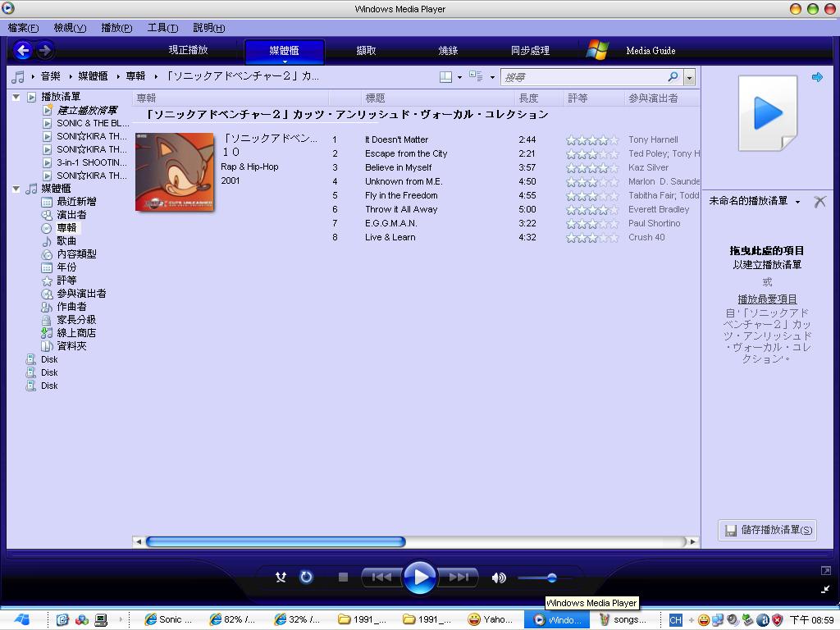Collapse the 播放清單 tree node
Image resolution: width=840 pixels, height=630 pixels.
pos(16,97)
